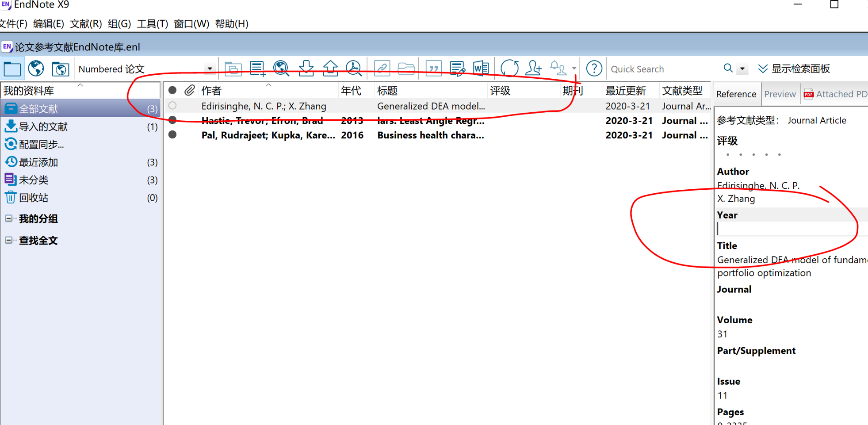Toggle read status of Hastie reference

tap(172, 120)
